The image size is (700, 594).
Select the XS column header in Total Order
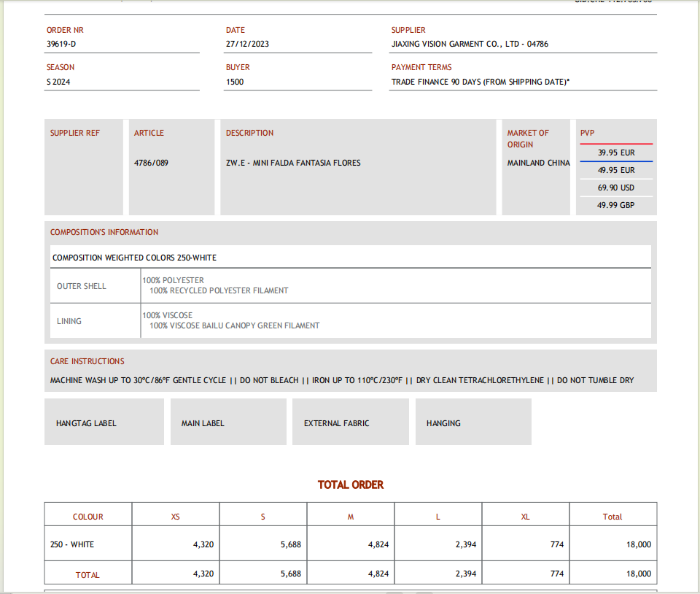(176, 517)
